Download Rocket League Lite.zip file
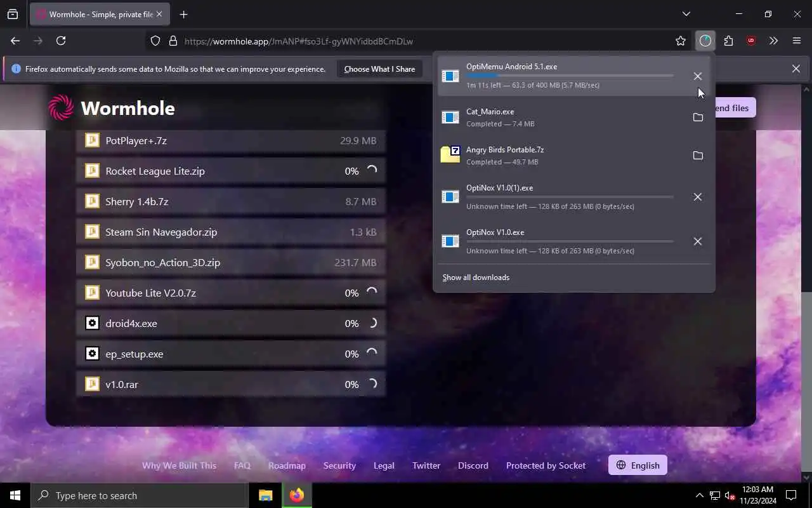 [231, 171]
